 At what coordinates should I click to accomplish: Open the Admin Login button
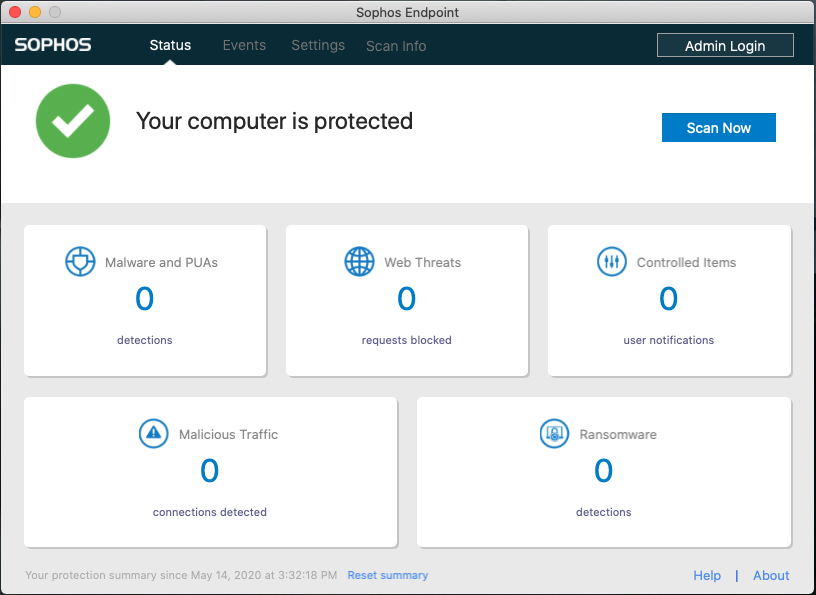coord(725,46)
